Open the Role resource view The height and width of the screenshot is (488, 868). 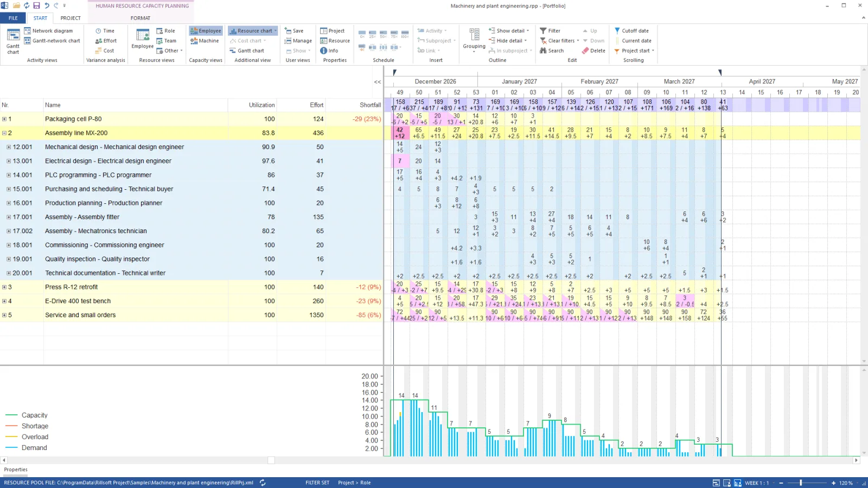(165, 31)
